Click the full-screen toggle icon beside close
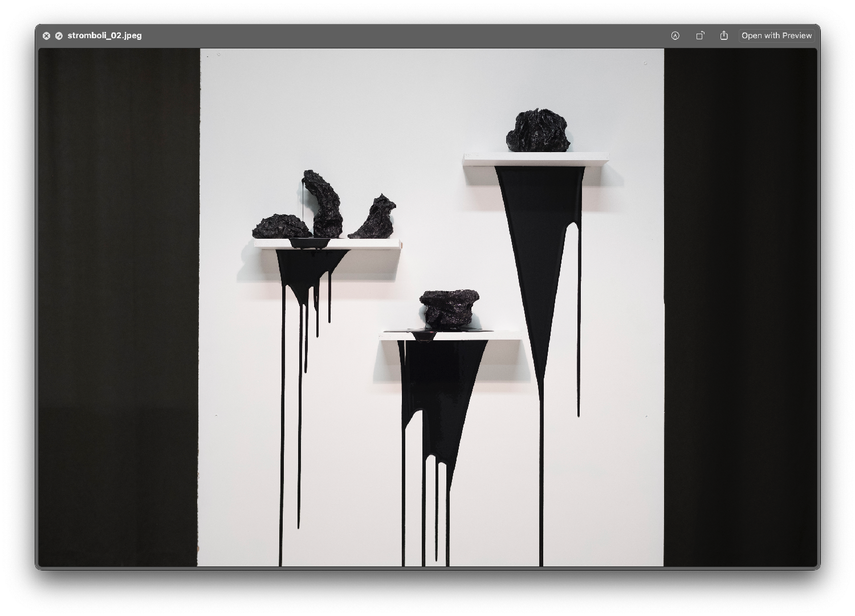Screen dimensions: 855x616 click(x=59, y=36)
